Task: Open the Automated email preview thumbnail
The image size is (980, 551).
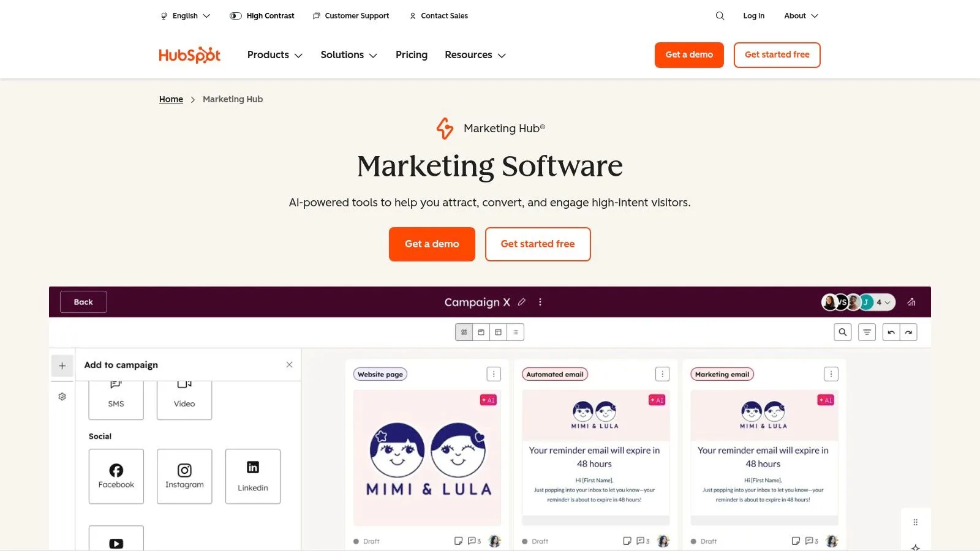Action: click(x=595, y=457)
